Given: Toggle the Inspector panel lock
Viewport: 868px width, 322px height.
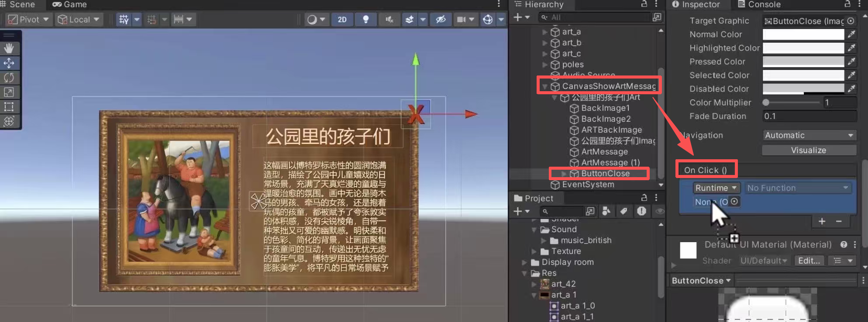Looking at the screenshot, I should point(847,4).
